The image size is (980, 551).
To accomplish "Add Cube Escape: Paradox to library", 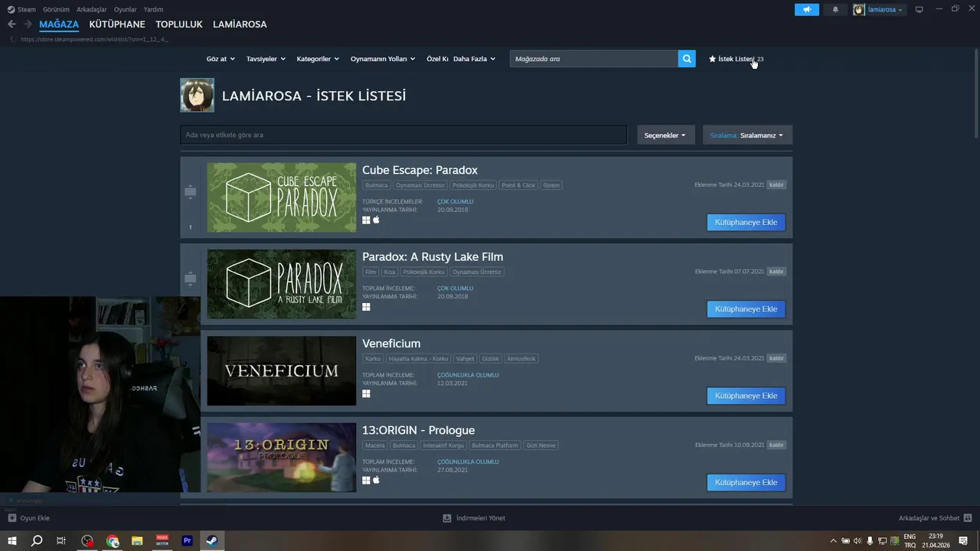I will [x=746, y=223].
